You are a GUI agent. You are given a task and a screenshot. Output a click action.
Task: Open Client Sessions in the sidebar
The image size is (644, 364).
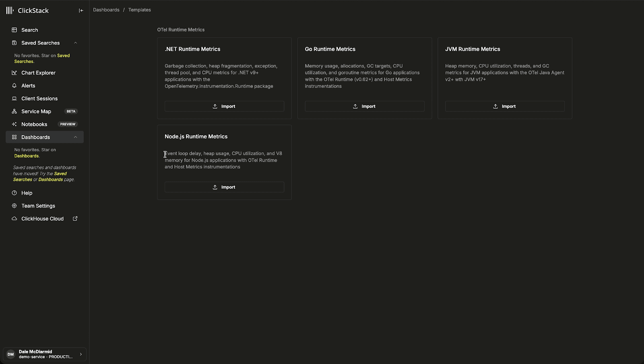14,98
